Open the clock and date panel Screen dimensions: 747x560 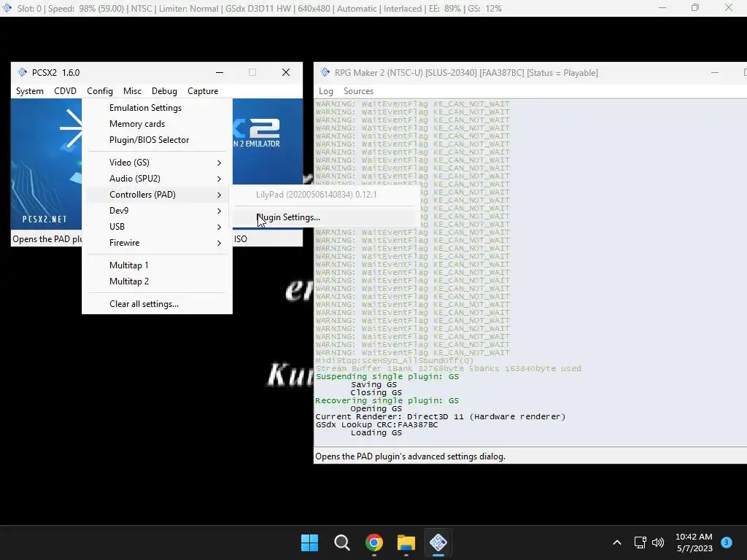[x=694, y=542]
